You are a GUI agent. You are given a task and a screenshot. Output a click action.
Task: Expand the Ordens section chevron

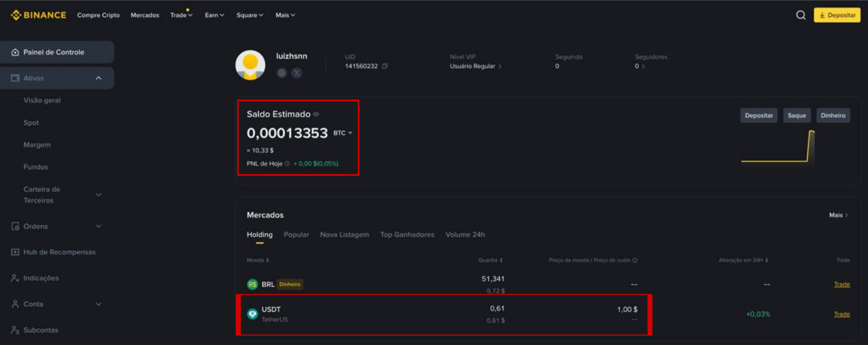(x=99, y=226)
